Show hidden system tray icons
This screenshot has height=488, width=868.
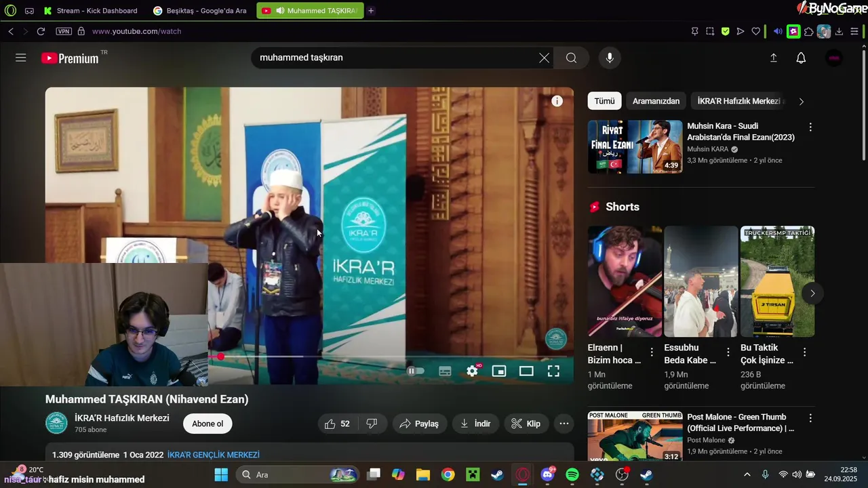747,474
